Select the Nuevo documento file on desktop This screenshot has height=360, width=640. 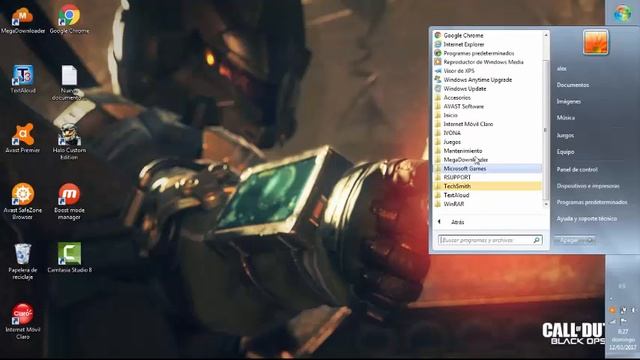[69, 83]
